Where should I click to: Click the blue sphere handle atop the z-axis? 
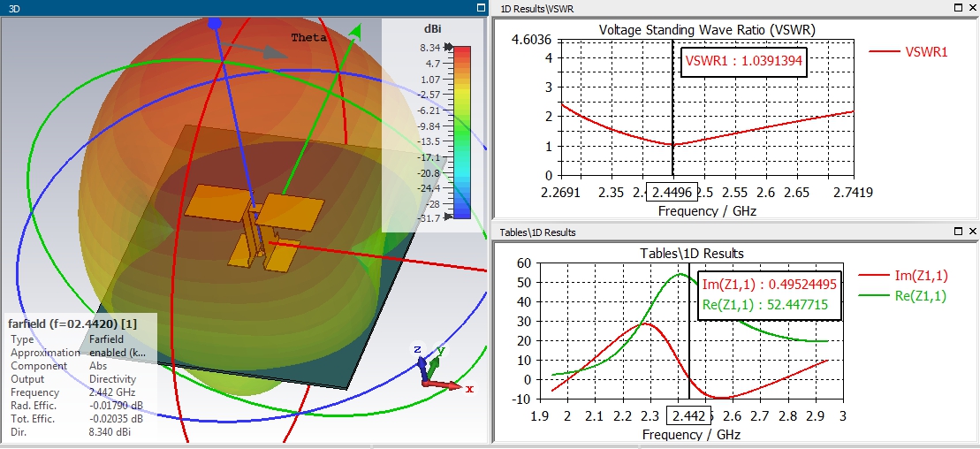pos(215,24)
